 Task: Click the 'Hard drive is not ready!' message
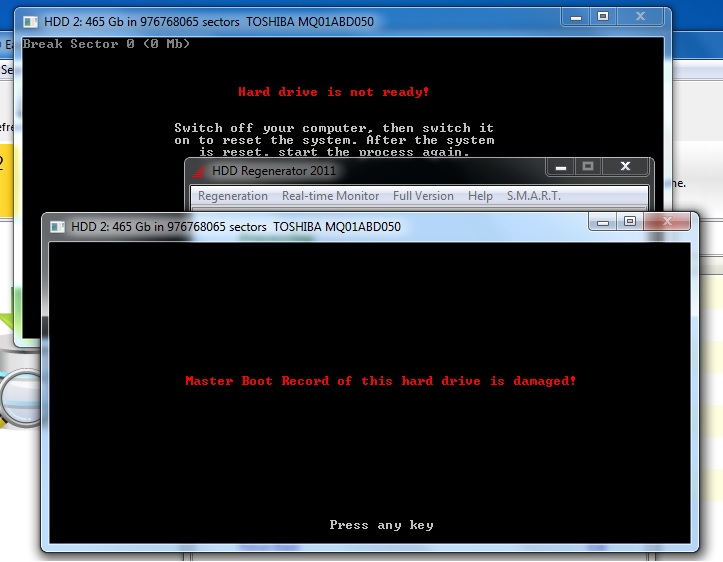[x=333, y=92]
